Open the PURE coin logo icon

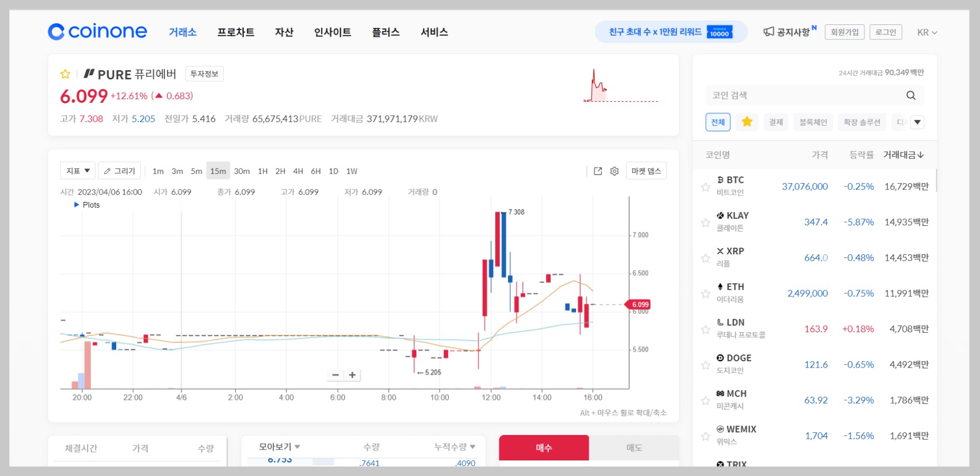[x=89, y=74]
